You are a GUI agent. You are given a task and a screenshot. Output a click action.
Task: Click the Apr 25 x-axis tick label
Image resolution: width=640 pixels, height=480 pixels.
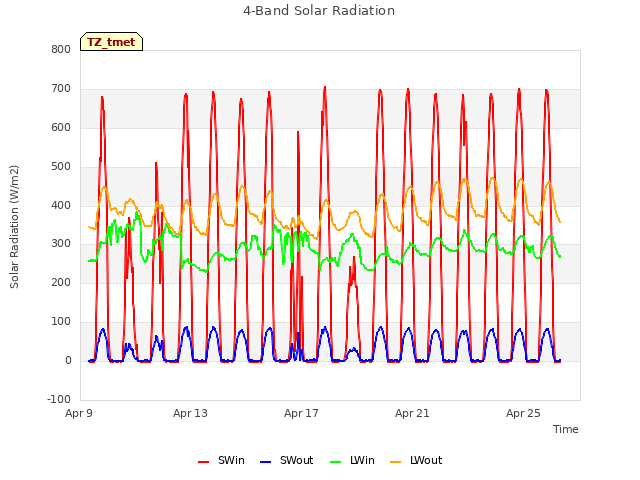click(x=523, y=413)
